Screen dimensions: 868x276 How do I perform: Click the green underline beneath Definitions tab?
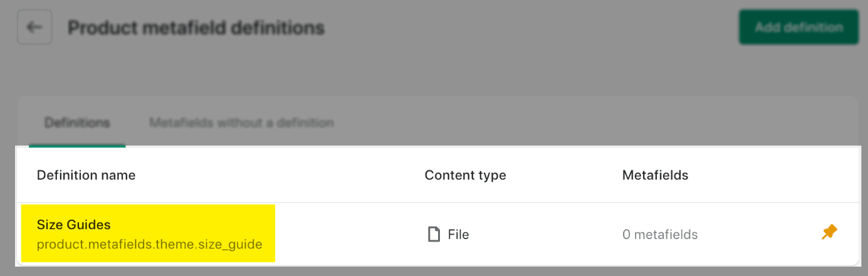77,146
